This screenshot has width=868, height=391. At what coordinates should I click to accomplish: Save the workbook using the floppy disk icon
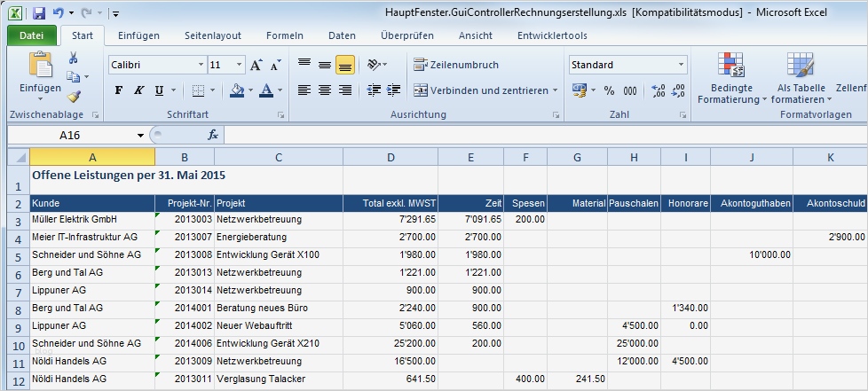tap(38, 12)
